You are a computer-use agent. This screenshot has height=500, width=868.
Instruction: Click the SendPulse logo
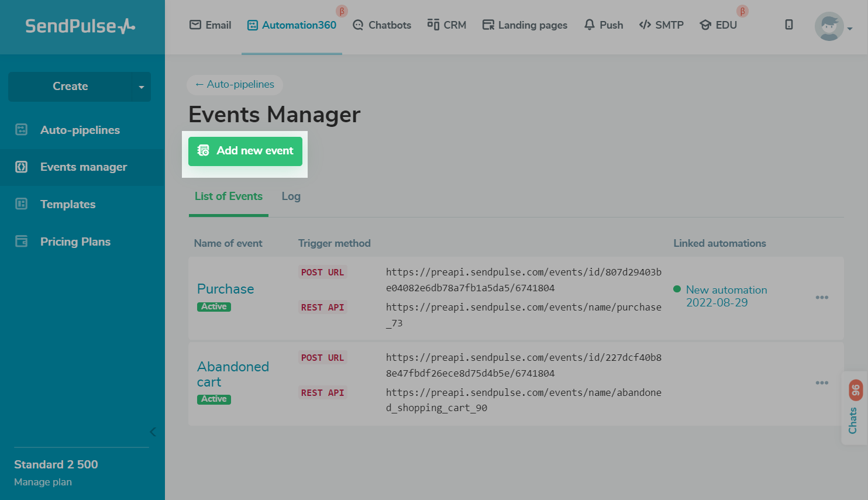[80, 26]
